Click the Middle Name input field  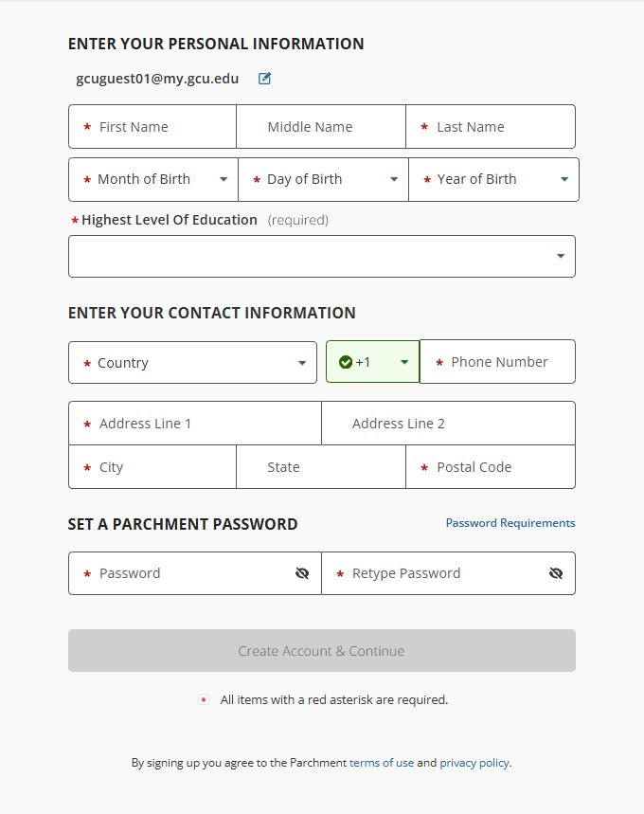coord(321,127)
